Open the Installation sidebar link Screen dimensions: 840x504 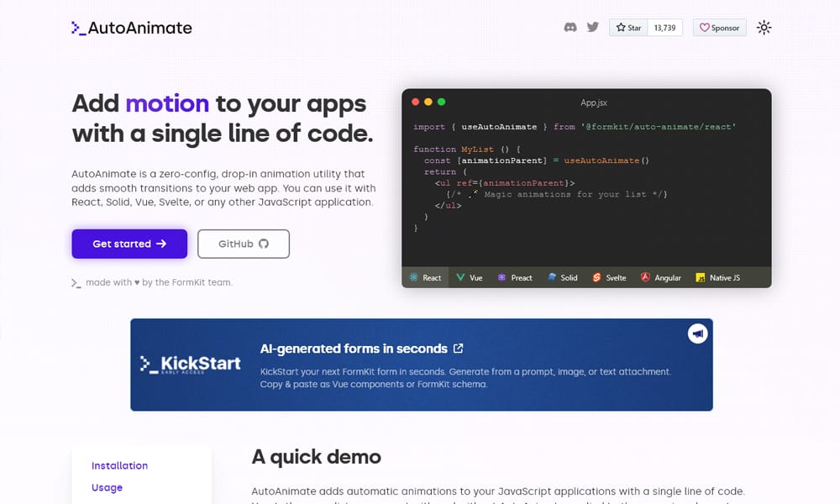coord(119,465)
